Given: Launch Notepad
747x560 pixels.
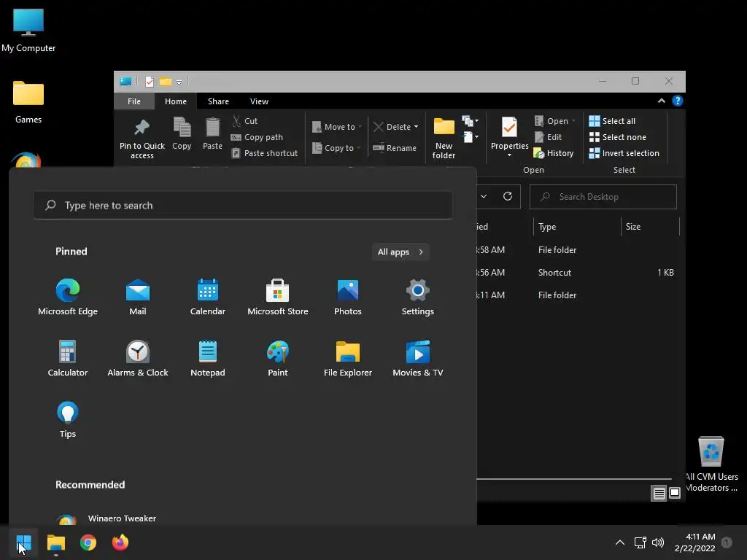Looking at the screenshot, I should pyautogui.click(x=208, y=359).
